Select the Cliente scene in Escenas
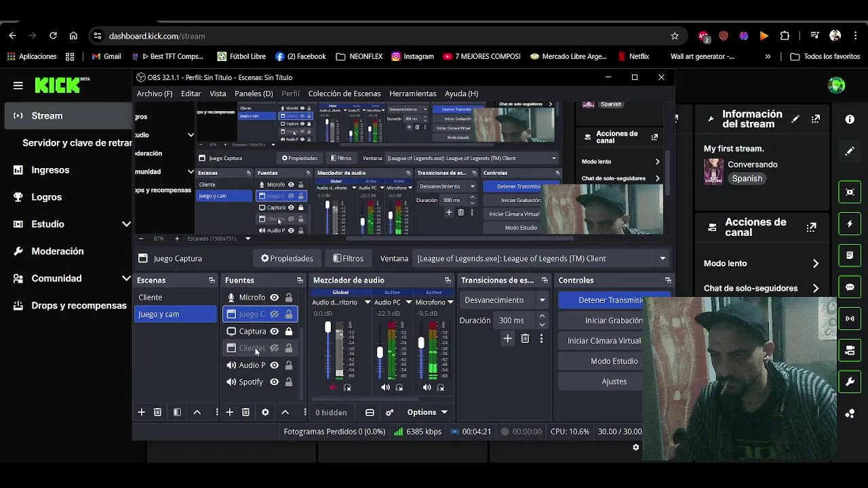The height and width of the screenshot is (488, 868). (175, 298)
